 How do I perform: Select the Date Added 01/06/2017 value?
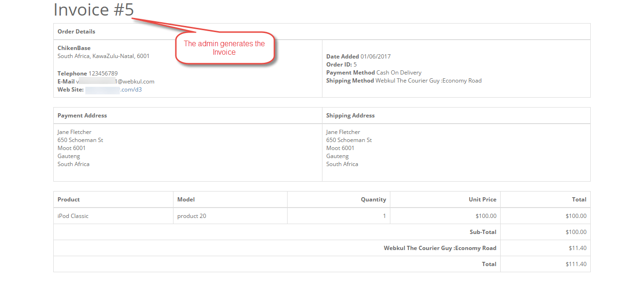tap(375, 56)
